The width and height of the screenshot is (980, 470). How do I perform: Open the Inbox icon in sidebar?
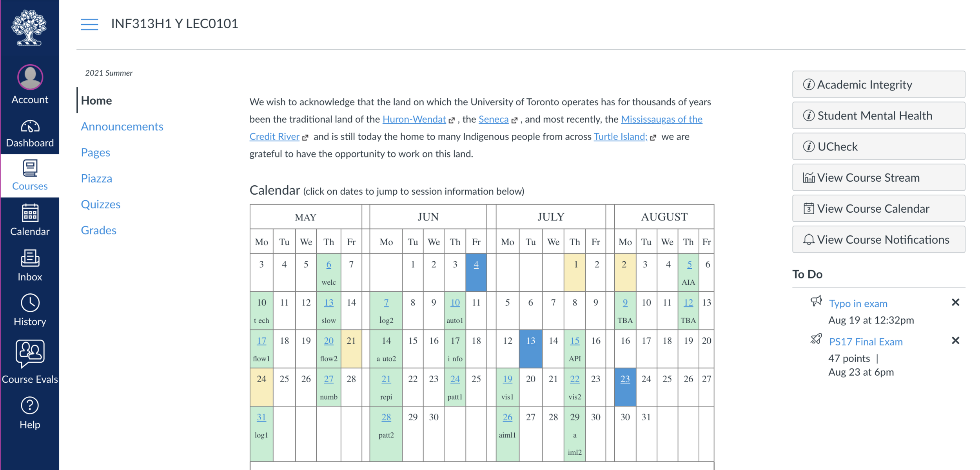pos(30,266)
